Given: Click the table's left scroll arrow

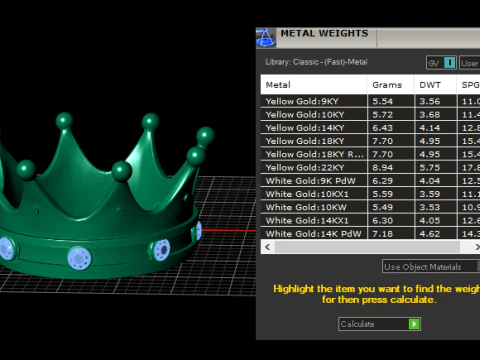Looking at the screenshot, I should click(x=268, y=247).
